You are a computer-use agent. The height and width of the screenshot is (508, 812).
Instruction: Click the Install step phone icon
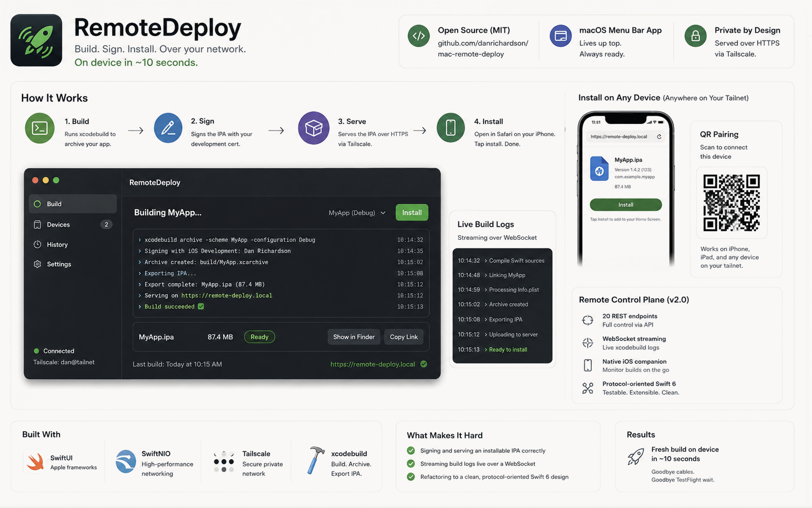tap(451, 128)
